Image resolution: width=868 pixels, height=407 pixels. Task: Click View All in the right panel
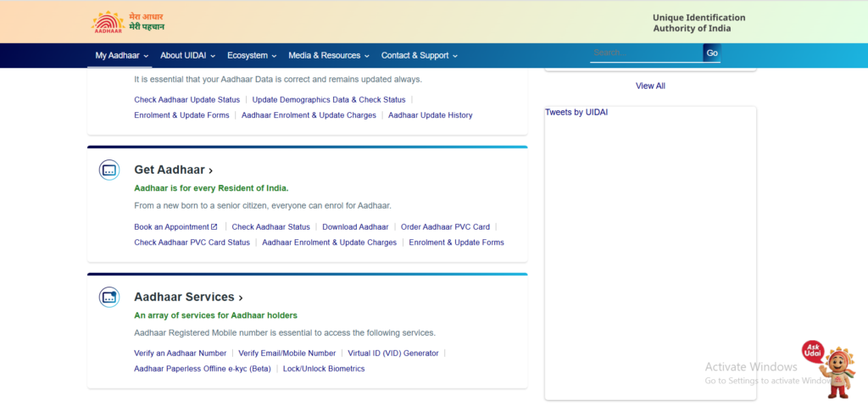pyautogui.click(x=650, y=86)
